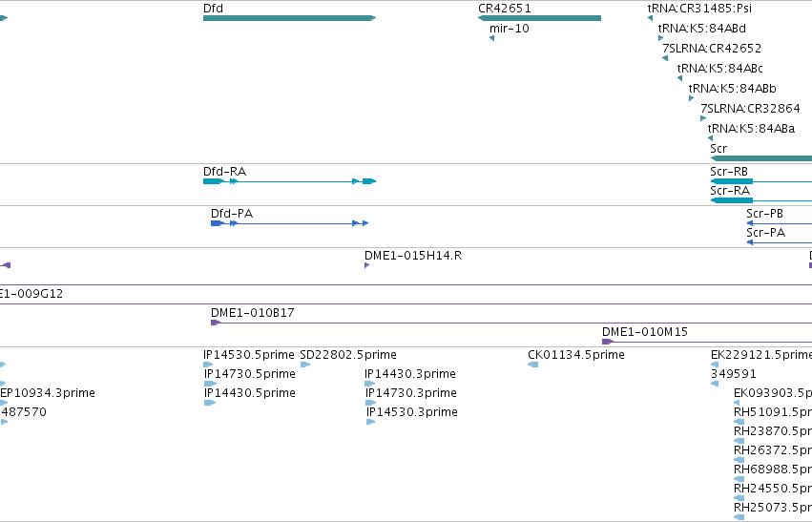Select the IP14730.3prime EST glyph
Image resolution: width=812 pixels, height=522 pixels.
coord(371,403)
